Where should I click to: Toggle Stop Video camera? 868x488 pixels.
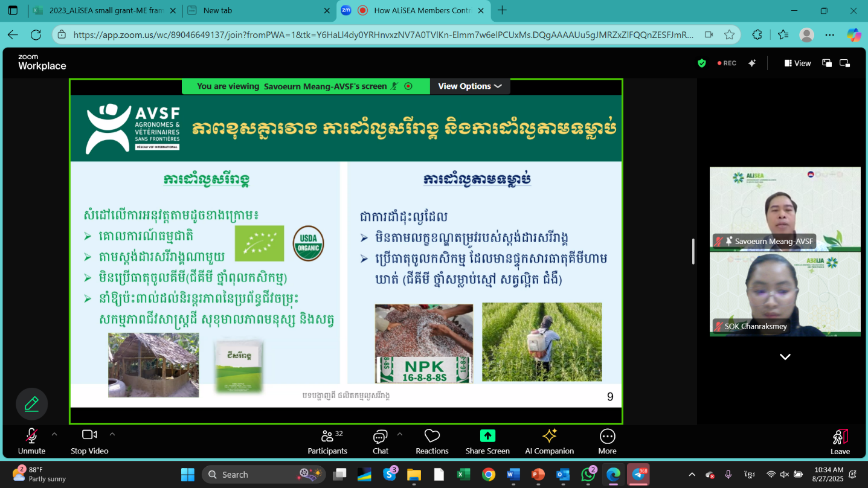[89, 441]
